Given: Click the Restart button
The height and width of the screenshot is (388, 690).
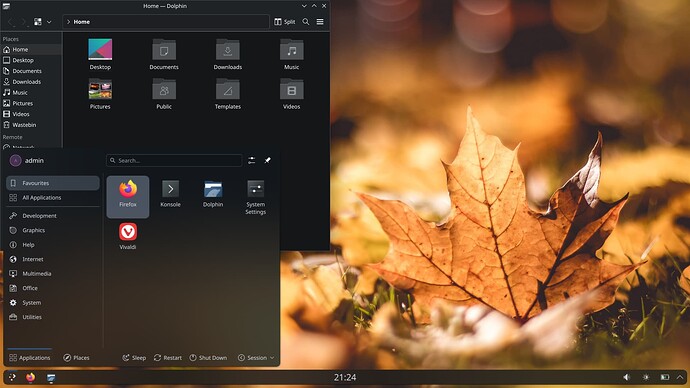Looking at the screenshot, I should tap(168, 358).
